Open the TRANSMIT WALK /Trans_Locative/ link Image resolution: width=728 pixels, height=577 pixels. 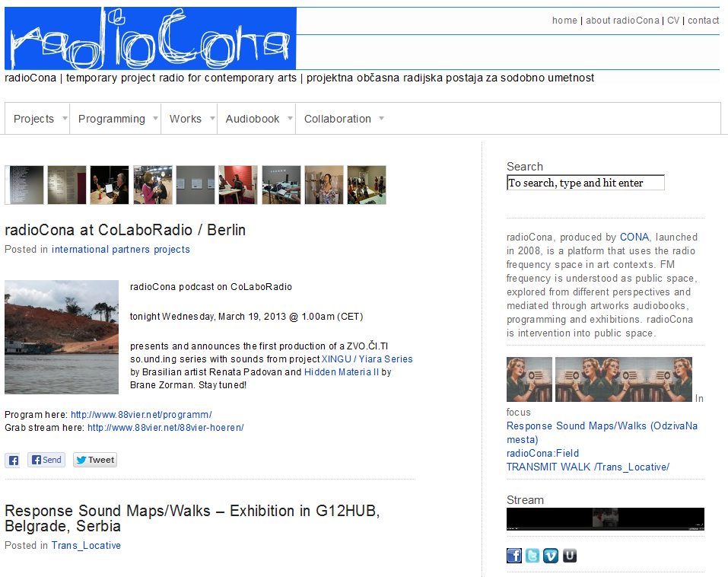pos(588,467)
